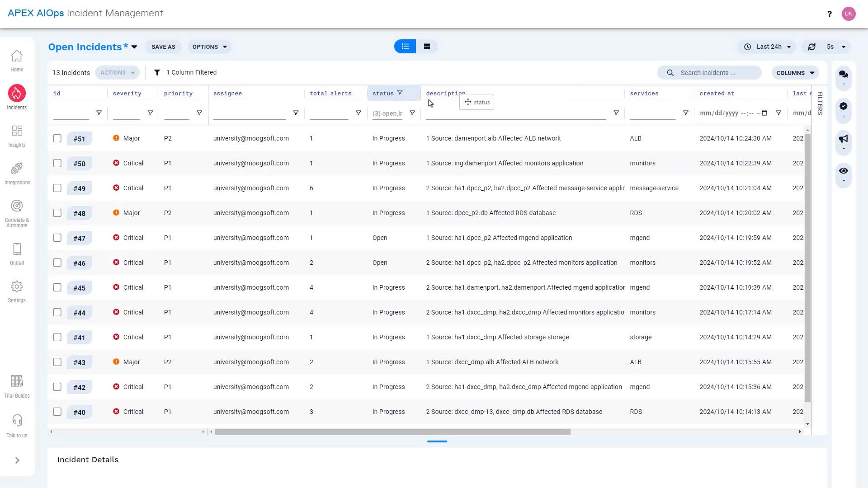The height and width of the screenshot is (488, 868).
Task: Open incident #41 id link
Action: [79, 338]
